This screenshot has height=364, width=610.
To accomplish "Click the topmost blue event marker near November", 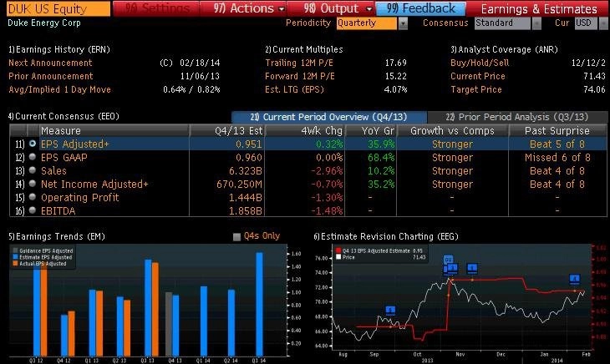I will tap(448, 259).
